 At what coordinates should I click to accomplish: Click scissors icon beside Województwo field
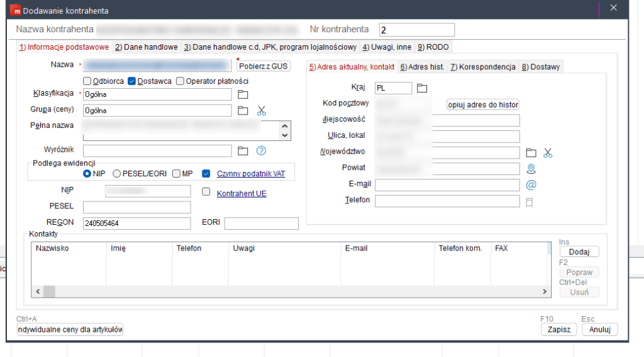pyautogui.click(x=548, y=152)
